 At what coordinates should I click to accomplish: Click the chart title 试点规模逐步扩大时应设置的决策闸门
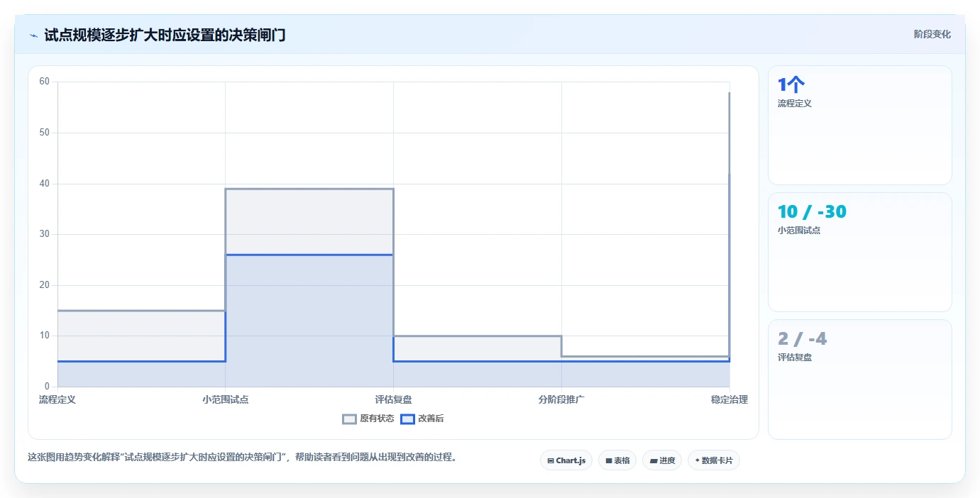point(165,35)
